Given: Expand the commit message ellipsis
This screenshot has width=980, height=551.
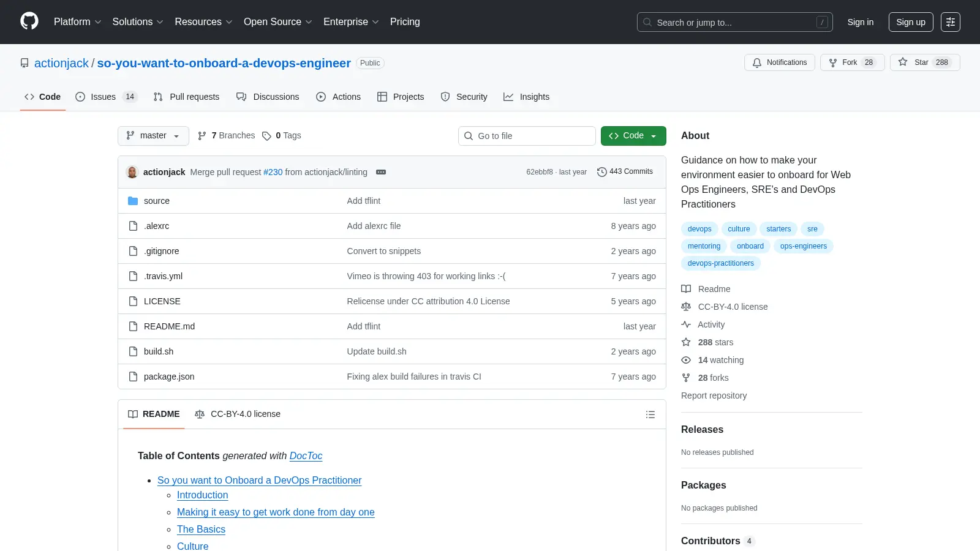Looking at the screenshot, I should [x=381, y=172].
